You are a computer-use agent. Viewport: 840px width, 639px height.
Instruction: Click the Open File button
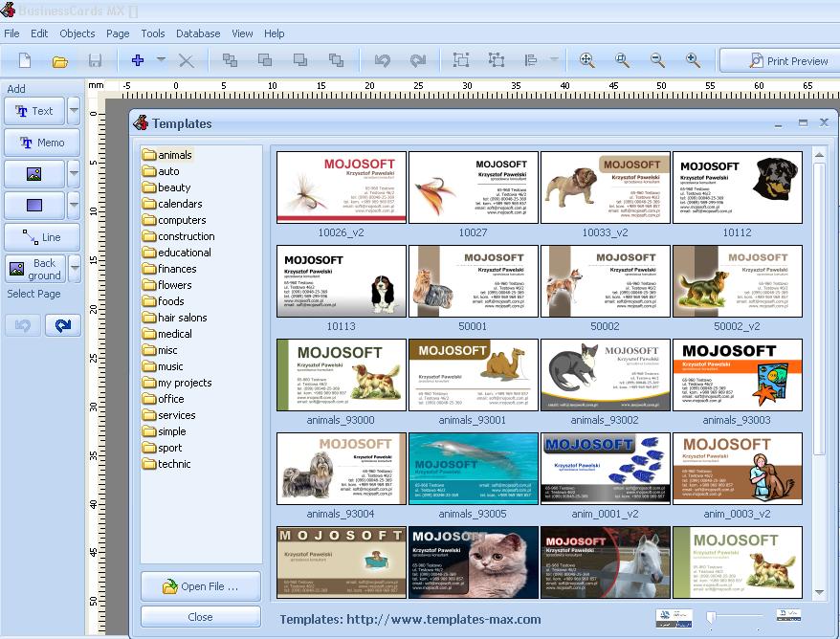pos(200,586)
